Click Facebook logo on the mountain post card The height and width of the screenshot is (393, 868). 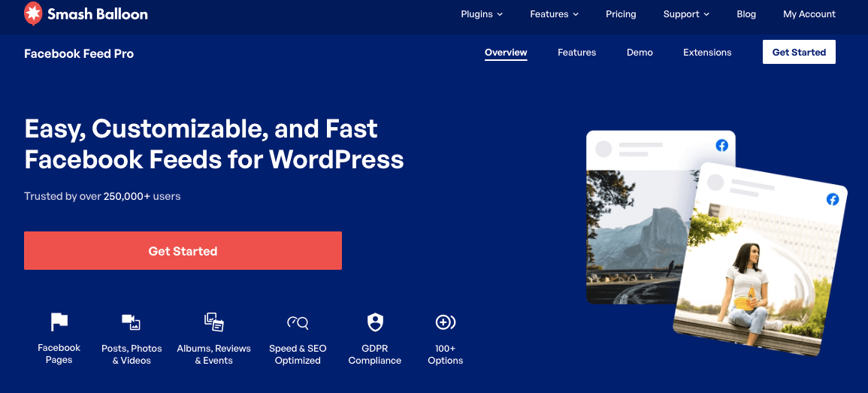721,146
